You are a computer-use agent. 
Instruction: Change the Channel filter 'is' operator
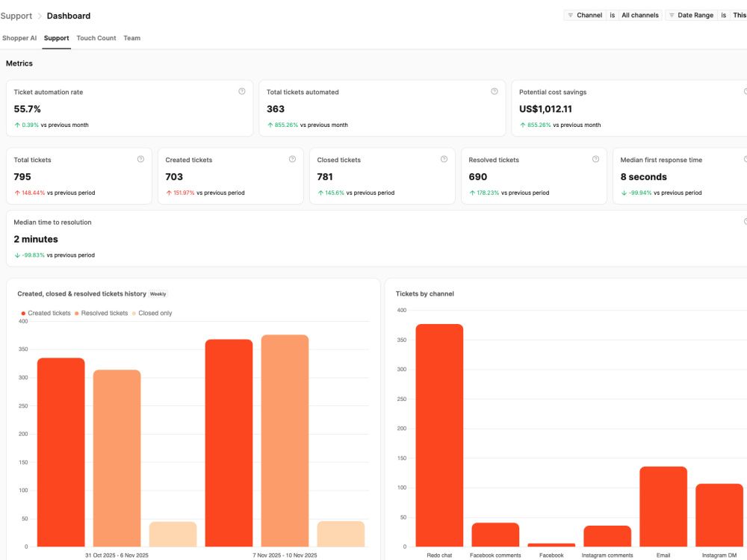[x=613, y=15]
